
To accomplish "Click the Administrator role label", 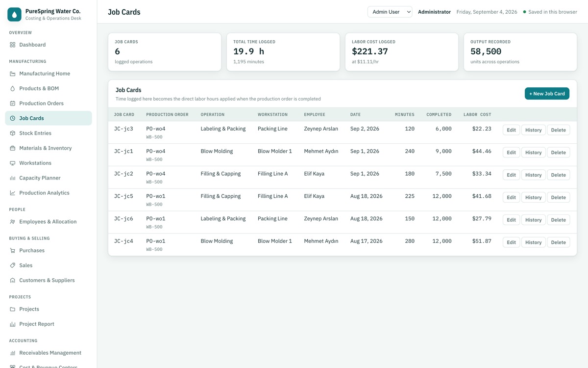I will (434, 12).
